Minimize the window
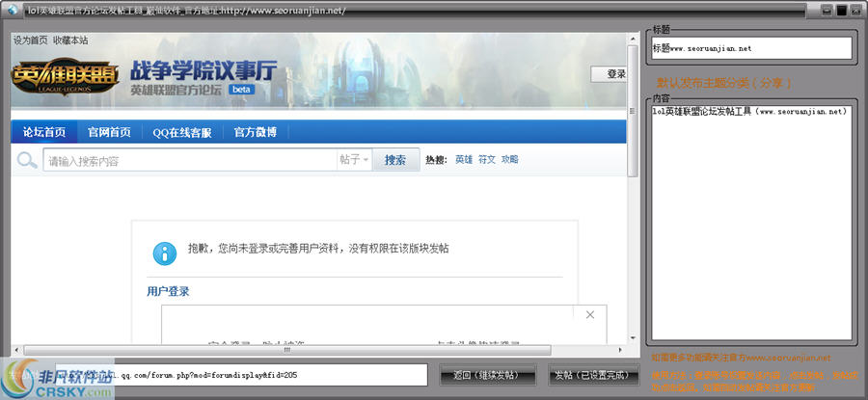This screenshot has height=400, width=868. (x=827, y=10)
